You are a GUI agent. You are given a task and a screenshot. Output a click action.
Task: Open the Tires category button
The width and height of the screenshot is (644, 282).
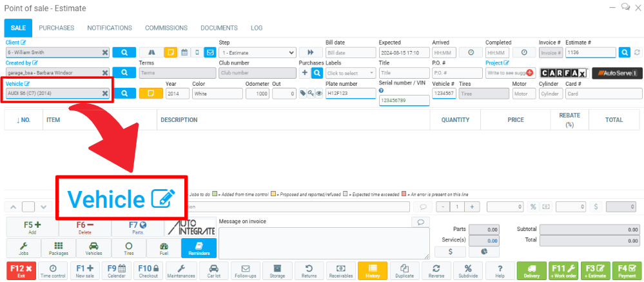pos(128,248)
